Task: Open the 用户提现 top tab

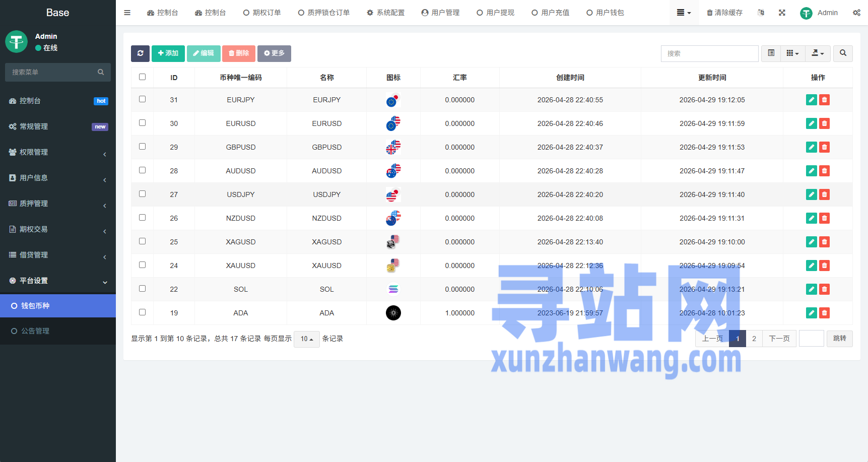Action: coord(495,13)
